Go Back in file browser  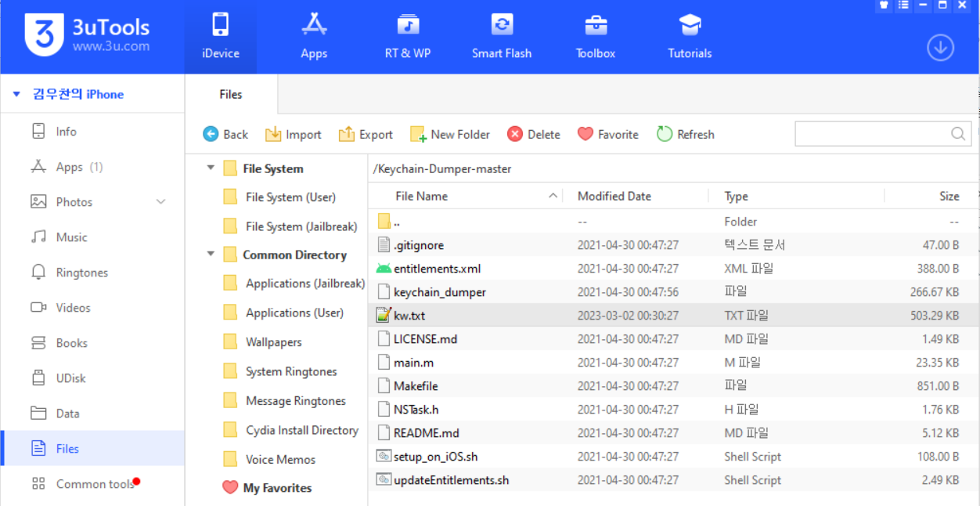point(225,134)
